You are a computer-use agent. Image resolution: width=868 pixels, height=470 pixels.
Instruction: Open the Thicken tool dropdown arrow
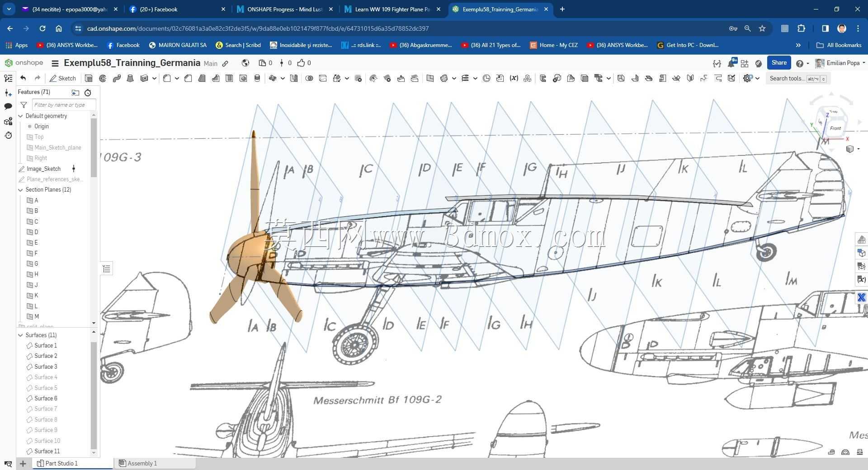click(154, 78)
